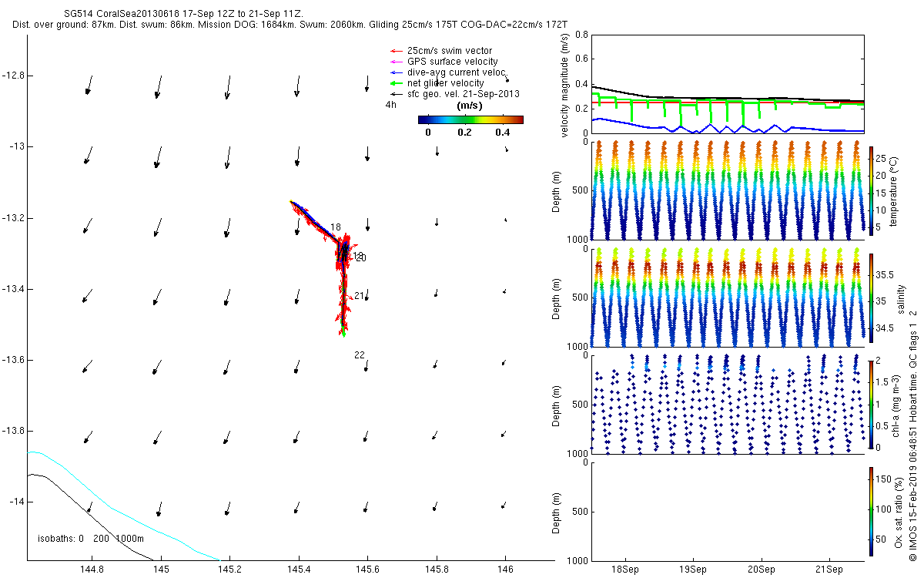
Task: Click the chl-a (mg m-3) colorbar
Action: [x=872, y=404]
